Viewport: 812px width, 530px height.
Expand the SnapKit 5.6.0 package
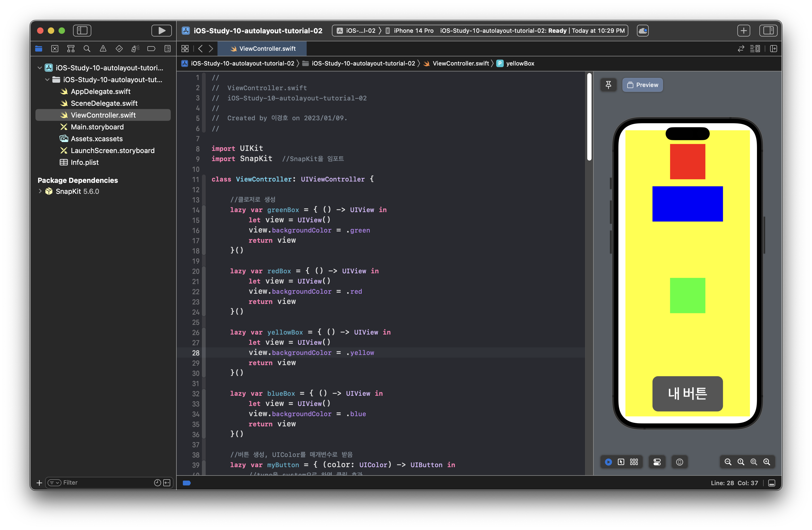point(40,191)
